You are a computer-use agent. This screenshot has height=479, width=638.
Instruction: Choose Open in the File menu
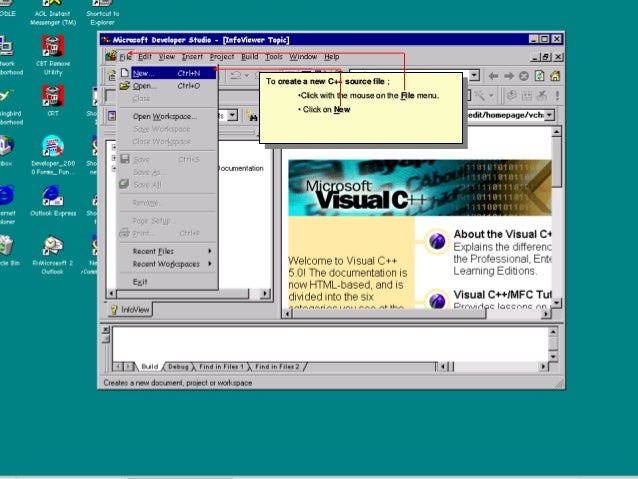167,86
